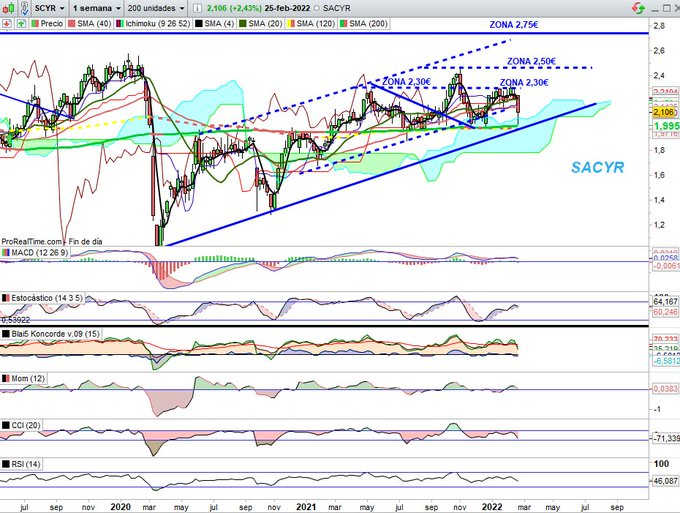
Task: Click the green up-arrow indicator icon
Action: (x=21, y=24)
